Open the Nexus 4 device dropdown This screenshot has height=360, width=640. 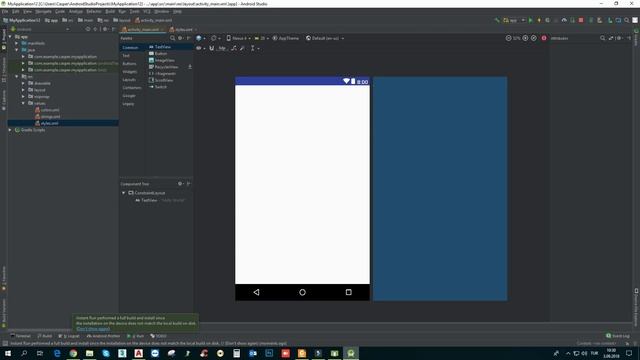click(x=238, y=38)
